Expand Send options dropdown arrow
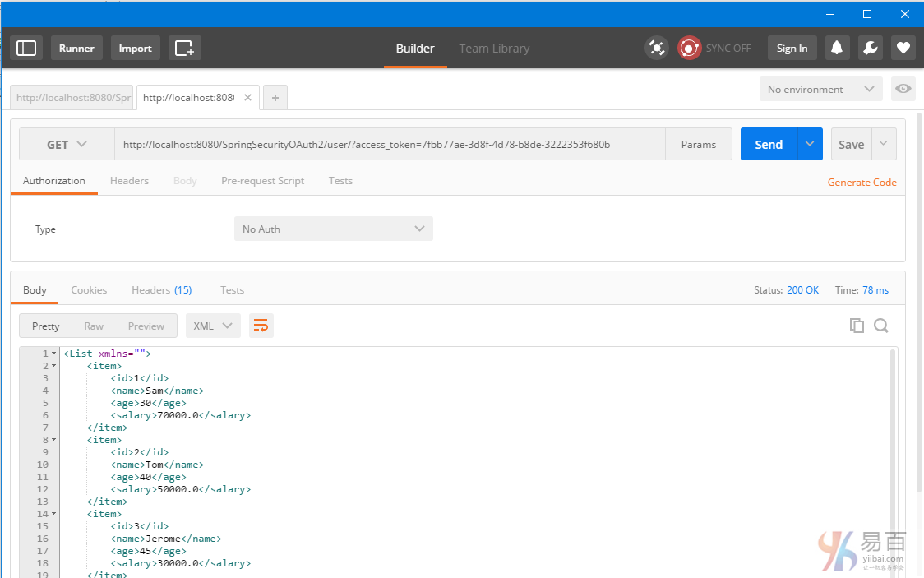This screenshot has height=578, width=924. point(810,145)
